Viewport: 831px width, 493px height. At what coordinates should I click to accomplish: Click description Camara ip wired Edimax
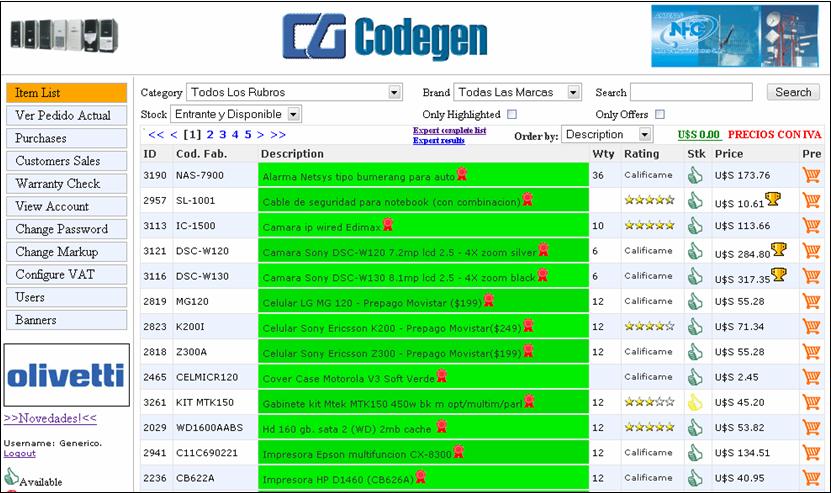tap(322, 227)
